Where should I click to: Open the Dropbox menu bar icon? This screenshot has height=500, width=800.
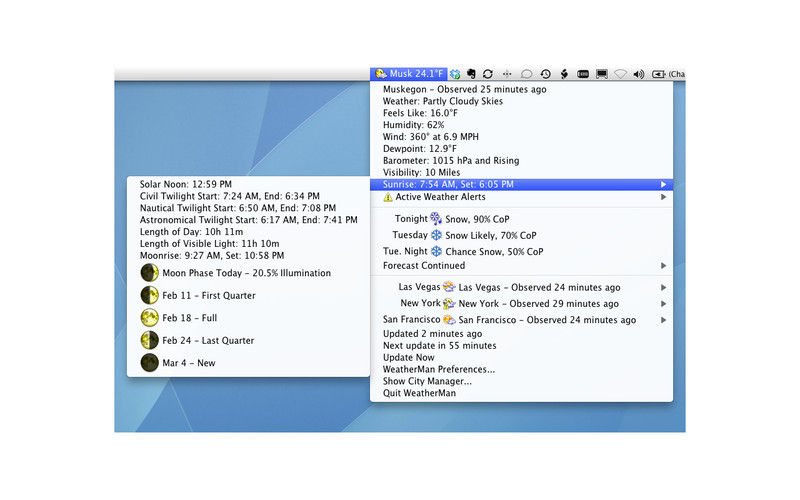click(455, 74)
